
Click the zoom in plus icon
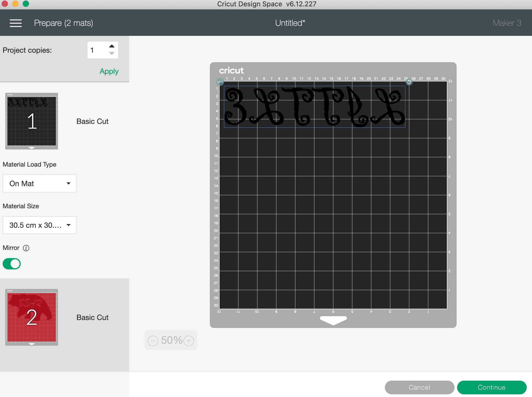coord(188,341)
